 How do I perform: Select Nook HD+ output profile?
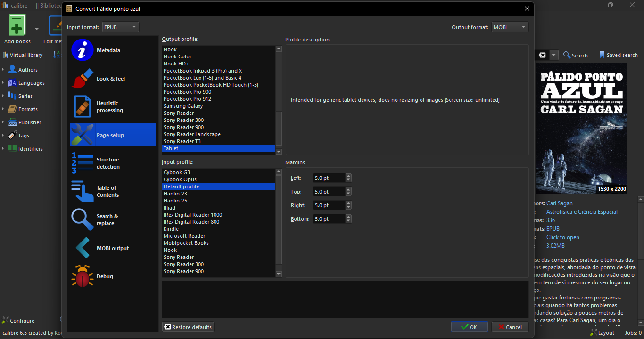[x=219, y=64]
